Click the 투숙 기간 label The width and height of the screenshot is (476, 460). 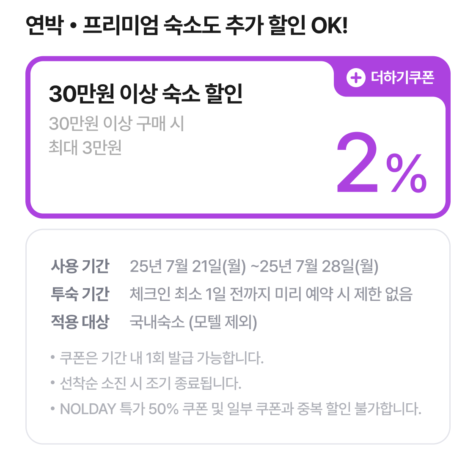[x=80, y=294]
